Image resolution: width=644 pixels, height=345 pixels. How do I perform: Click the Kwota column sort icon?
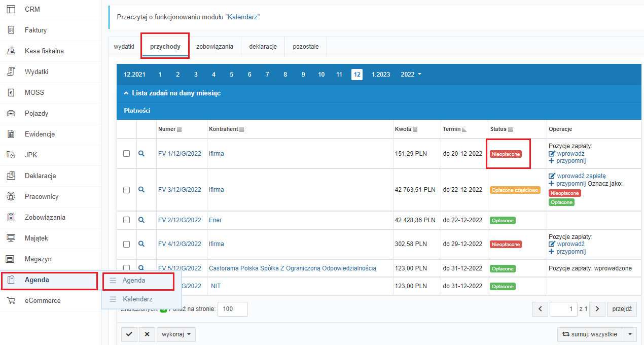(415, 129)
